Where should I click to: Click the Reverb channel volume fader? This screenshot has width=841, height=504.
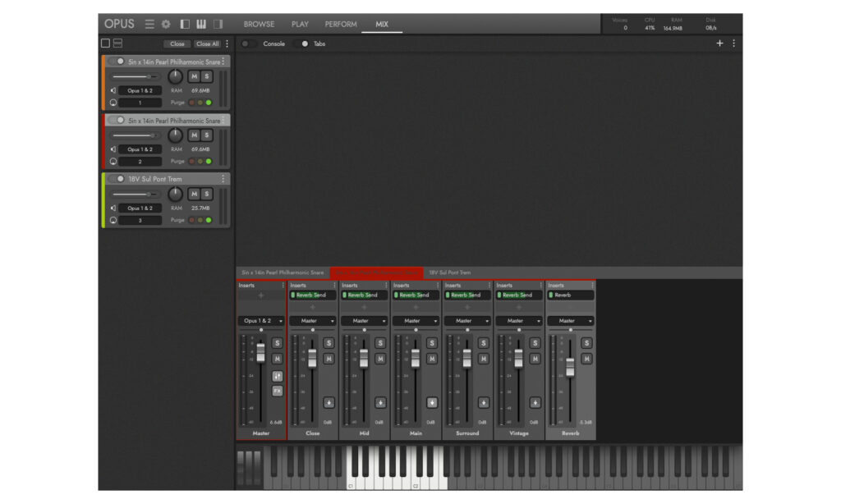(570, 367)
